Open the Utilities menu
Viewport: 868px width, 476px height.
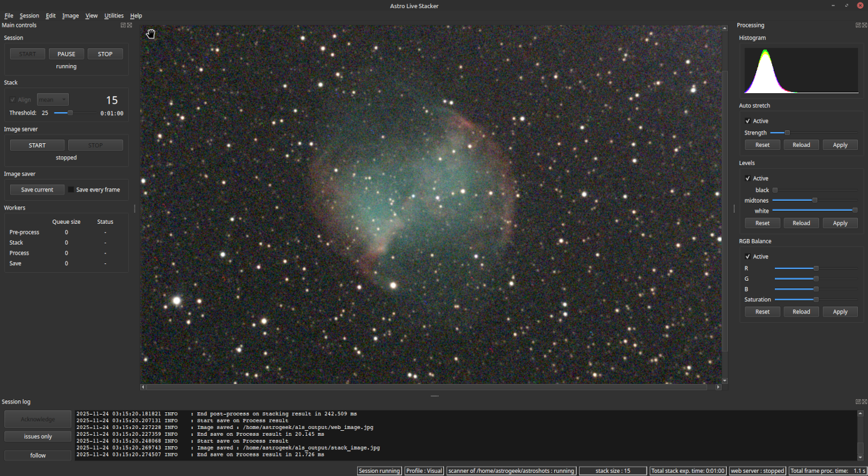[114, 16]
